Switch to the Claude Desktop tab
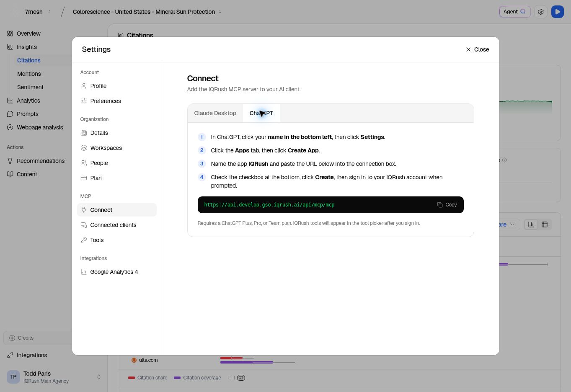This screenshot has width=571, height=392. [215, 113]
